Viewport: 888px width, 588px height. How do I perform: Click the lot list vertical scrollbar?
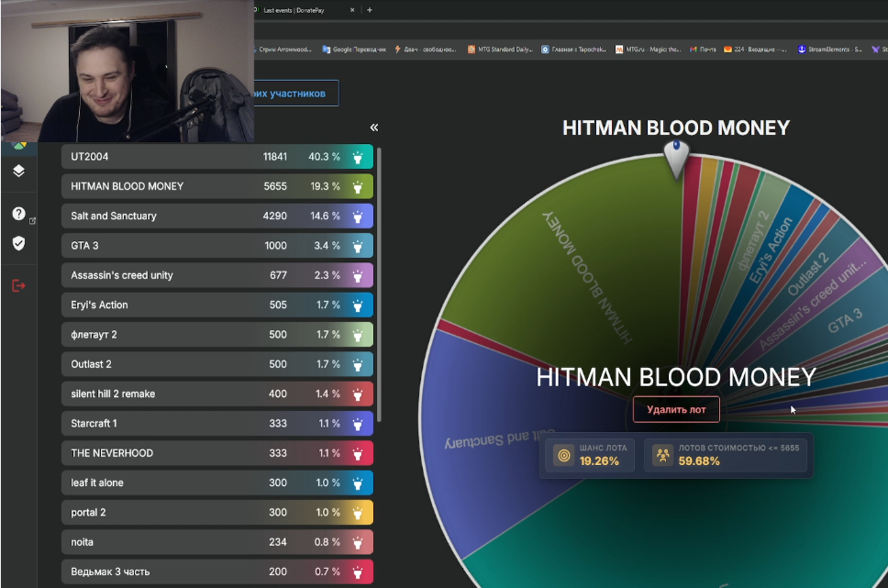(x=379, y=285)
